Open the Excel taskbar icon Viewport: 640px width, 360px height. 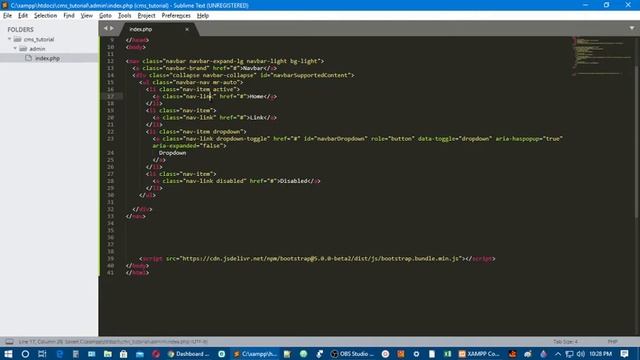coord(448,354)
